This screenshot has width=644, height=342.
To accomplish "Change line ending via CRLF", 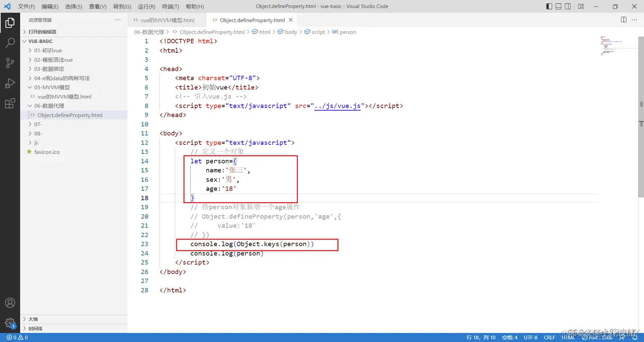I will [549, 337].
